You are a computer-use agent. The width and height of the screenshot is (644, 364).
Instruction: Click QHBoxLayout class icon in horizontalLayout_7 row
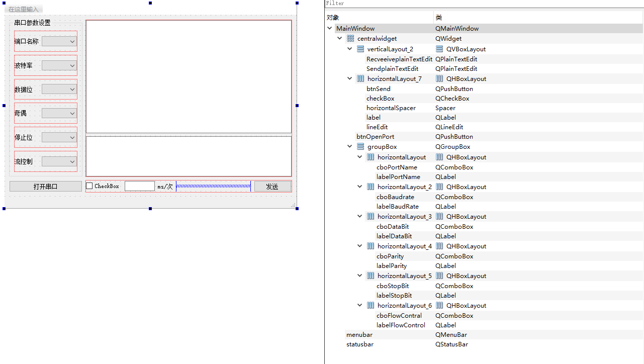pos(439,79)
